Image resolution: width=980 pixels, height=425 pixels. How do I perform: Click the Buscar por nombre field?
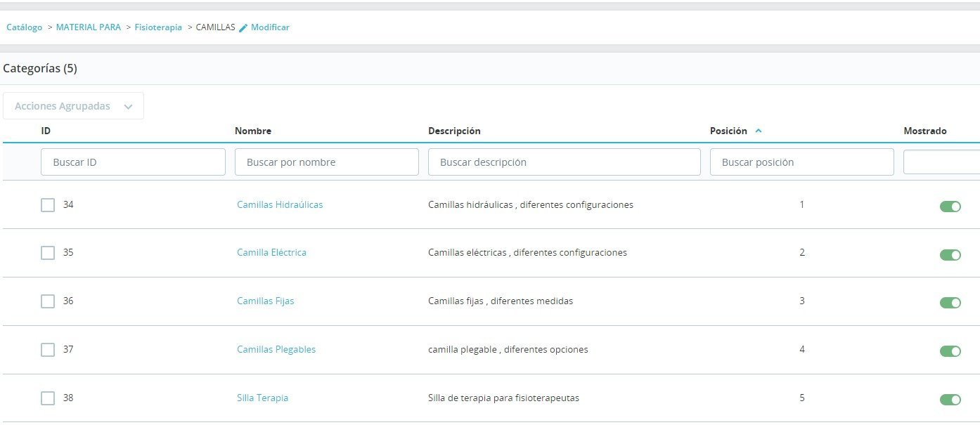[327, 162]
